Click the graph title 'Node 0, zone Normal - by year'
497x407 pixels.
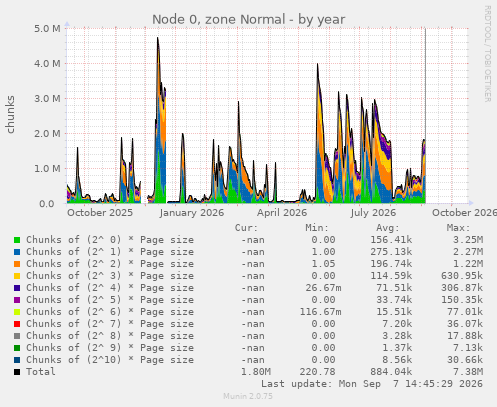point(248,19)
